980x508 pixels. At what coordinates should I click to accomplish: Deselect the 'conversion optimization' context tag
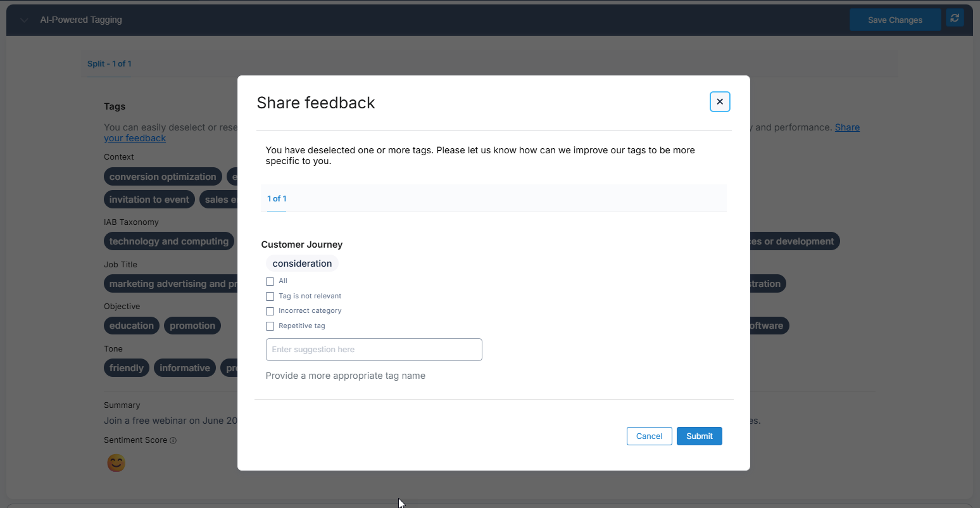tap(163, 177)
